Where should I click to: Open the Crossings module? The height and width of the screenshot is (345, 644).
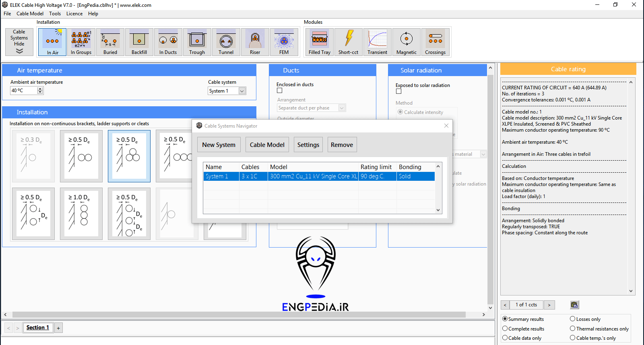click(435, 42)
